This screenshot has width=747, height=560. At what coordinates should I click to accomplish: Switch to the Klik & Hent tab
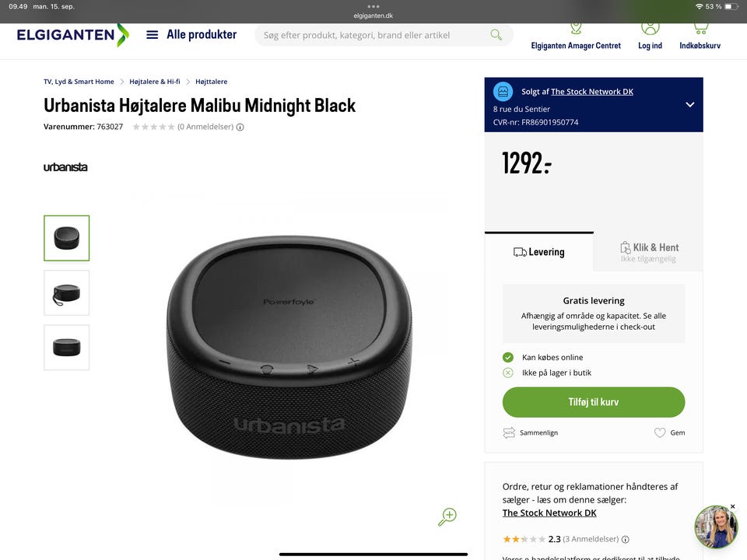[648, 252]
